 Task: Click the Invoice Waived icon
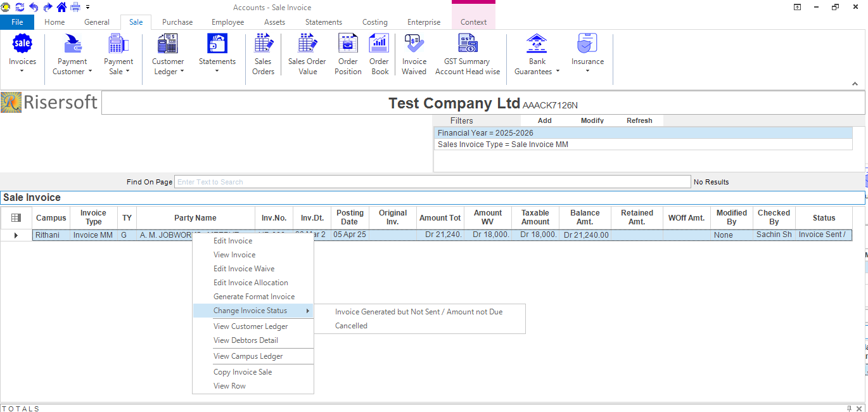414,55
